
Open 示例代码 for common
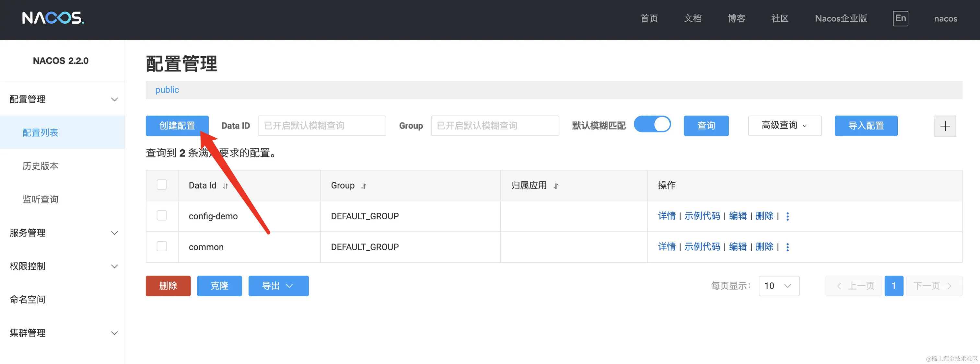point(702,247)
